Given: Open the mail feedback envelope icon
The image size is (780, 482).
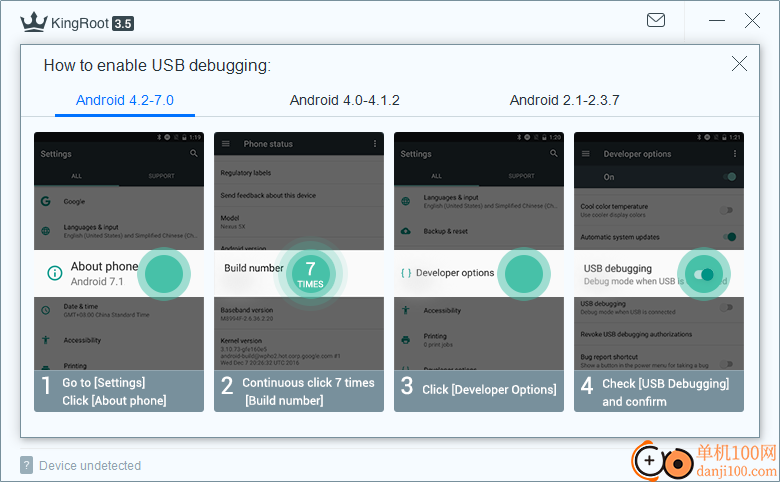Looking at the screenshot, I should (x=656, y=20).
